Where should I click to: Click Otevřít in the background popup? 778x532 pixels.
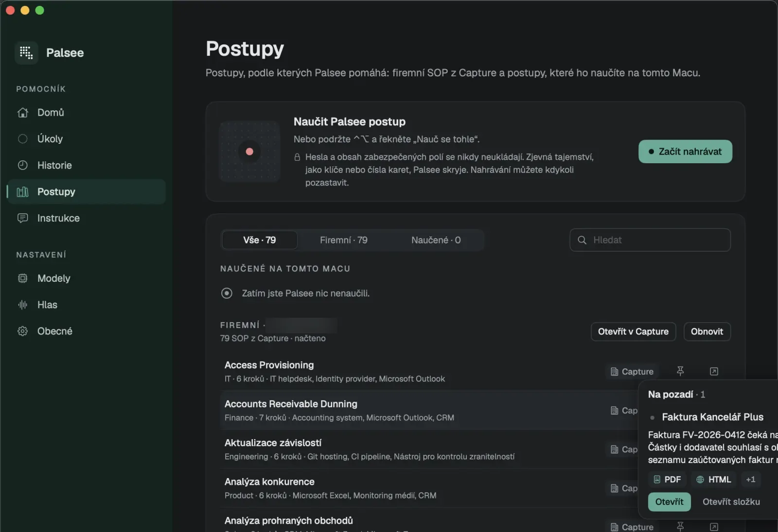(669, 501)
